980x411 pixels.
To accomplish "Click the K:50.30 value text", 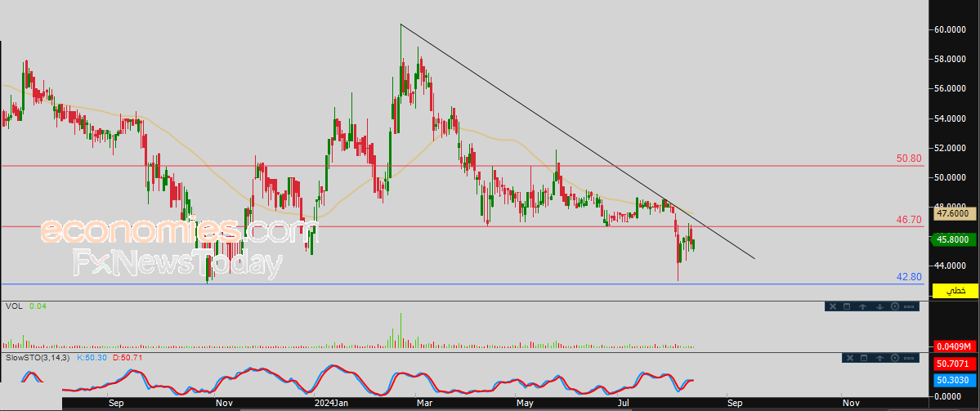I will pos(92,358).
